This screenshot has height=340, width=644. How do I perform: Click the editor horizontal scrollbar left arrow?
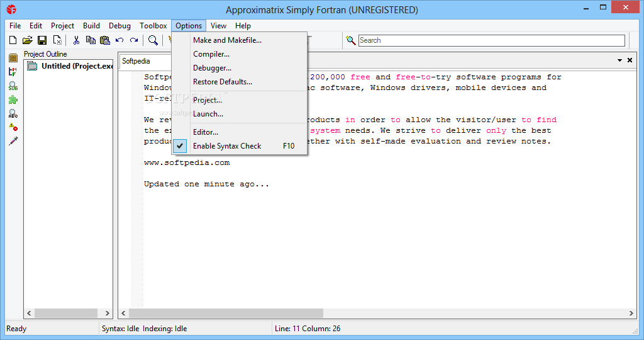click(x=124, y=314)
